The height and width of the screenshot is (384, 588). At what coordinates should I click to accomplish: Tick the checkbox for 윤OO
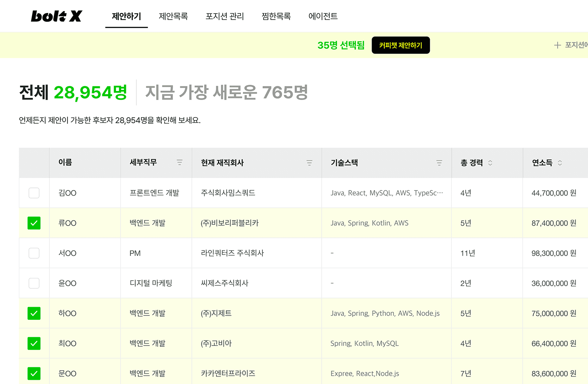34,283
